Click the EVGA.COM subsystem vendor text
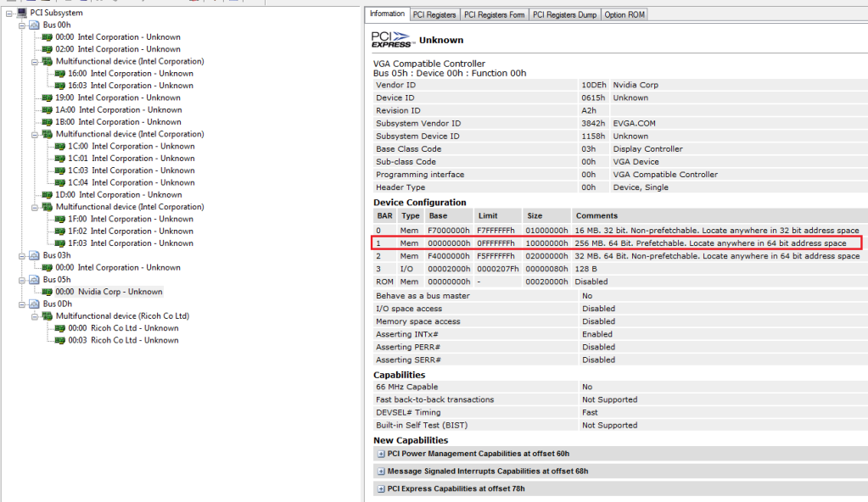The width and height of the screenshot is (868, 502). (634, 124)
